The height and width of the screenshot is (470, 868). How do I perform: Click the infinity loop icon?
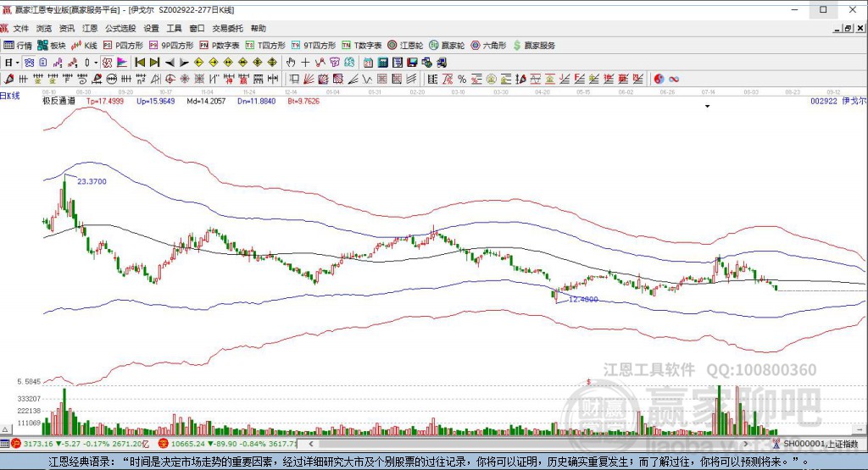coord(674,79)
